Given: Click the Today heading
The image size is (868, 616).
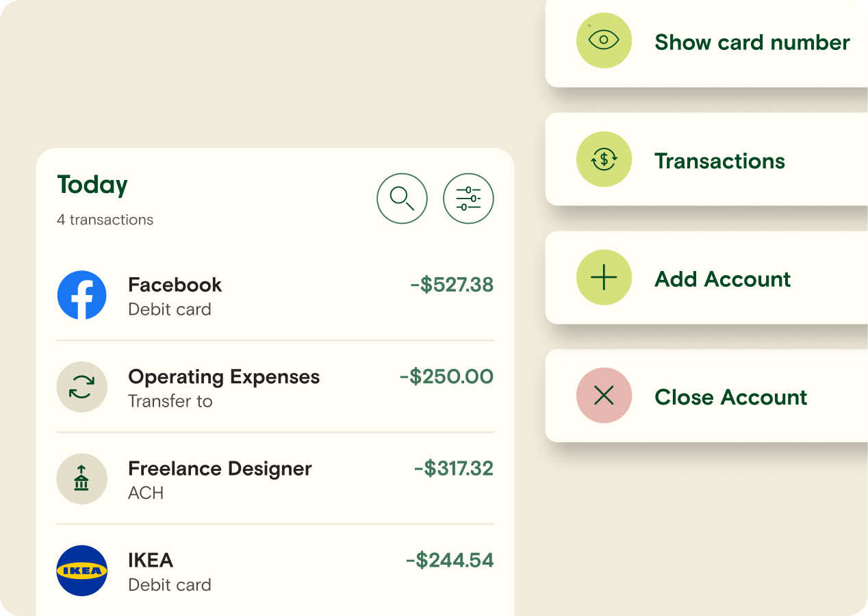Looking at the screenshot, I should (x=92, y=185).
